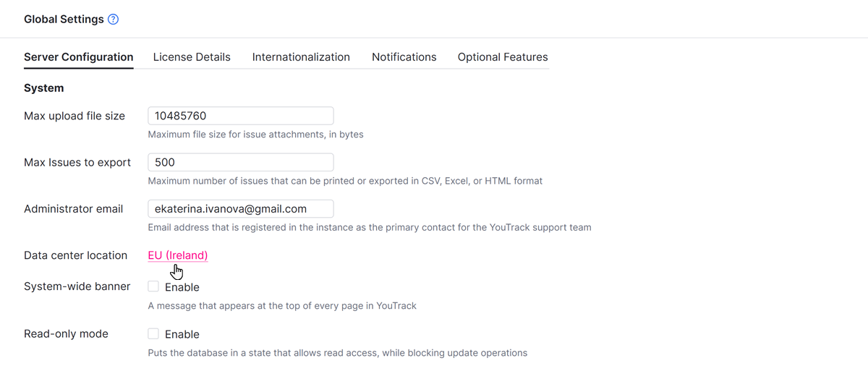Click the Data center location label
The height and width of the screenshot is (379, 868).
75,255
